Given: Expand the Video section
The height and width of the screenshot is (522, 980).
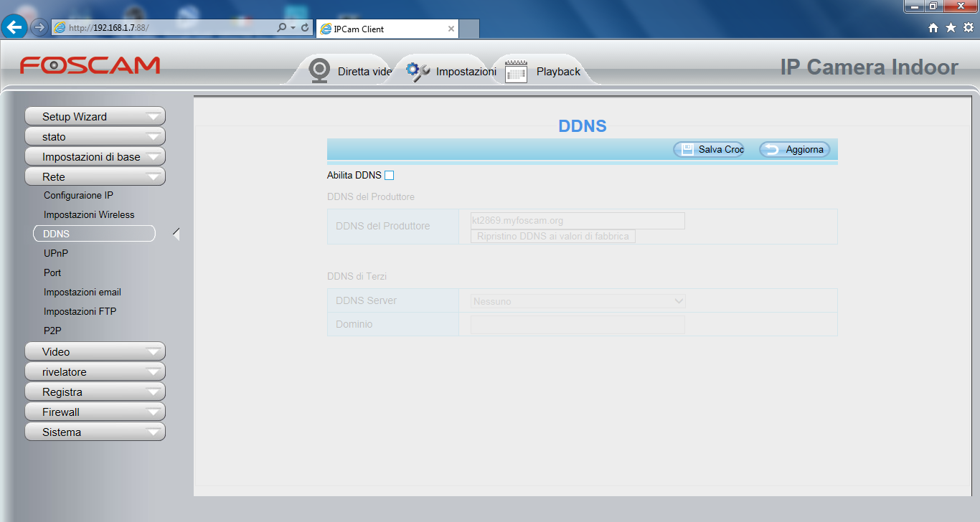Looking at the screenshot, I should (x=95, y=351).
